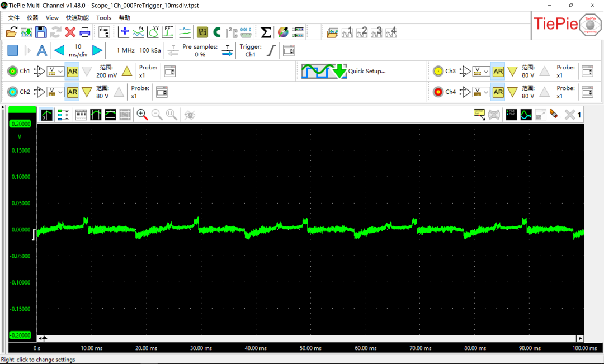Toggle Ch2 AR auto ranging

click(72, 92)
